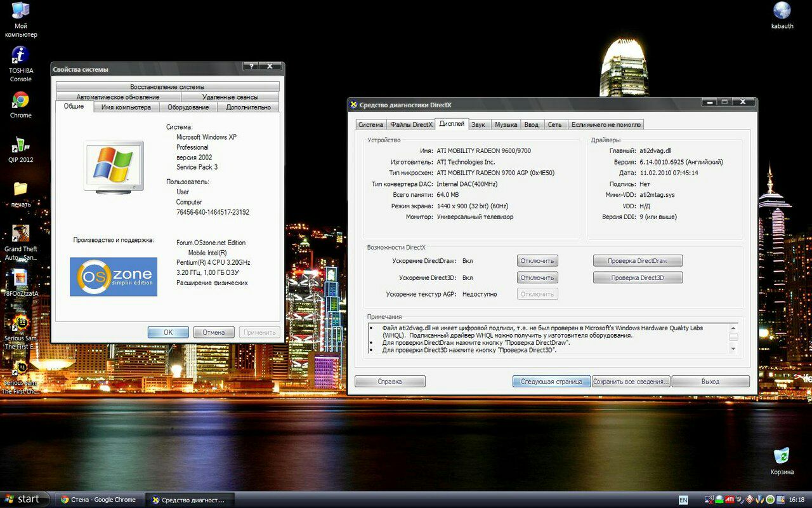
Task: Open the Chrome desktop shortcut
Action: pos(21,105)
